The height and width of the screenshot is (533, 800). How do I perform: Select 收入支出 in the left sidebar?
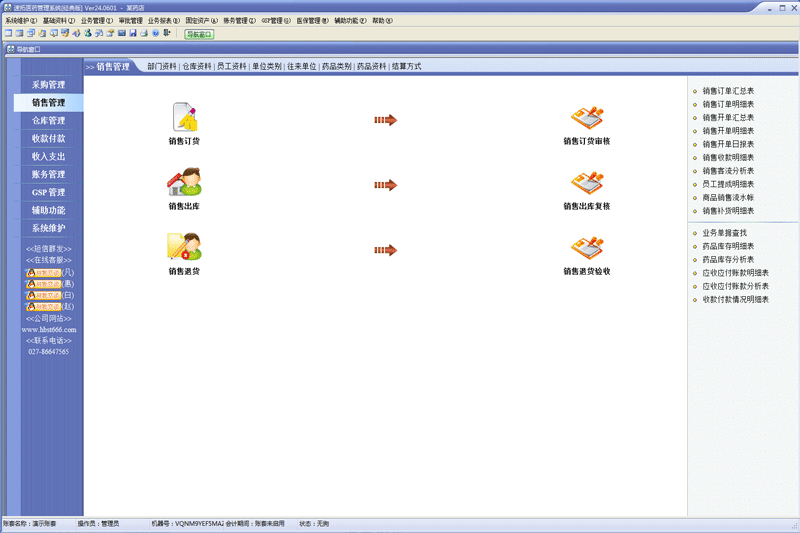pyautogui.click(x=48, y=157)
